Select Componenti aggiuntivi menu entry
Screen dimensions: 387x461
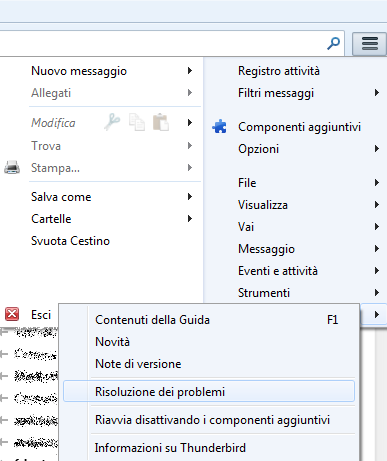pos(299,127)
